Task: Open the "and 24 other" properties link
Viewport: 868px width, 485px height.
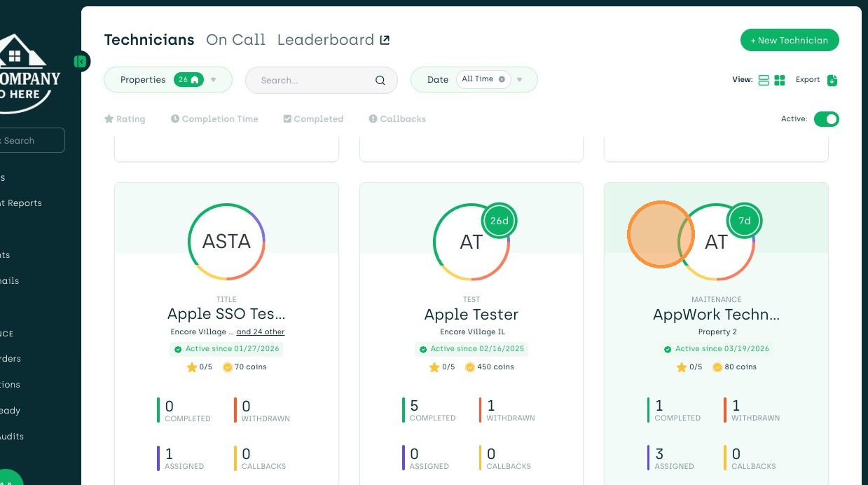Action: point(261,332)
